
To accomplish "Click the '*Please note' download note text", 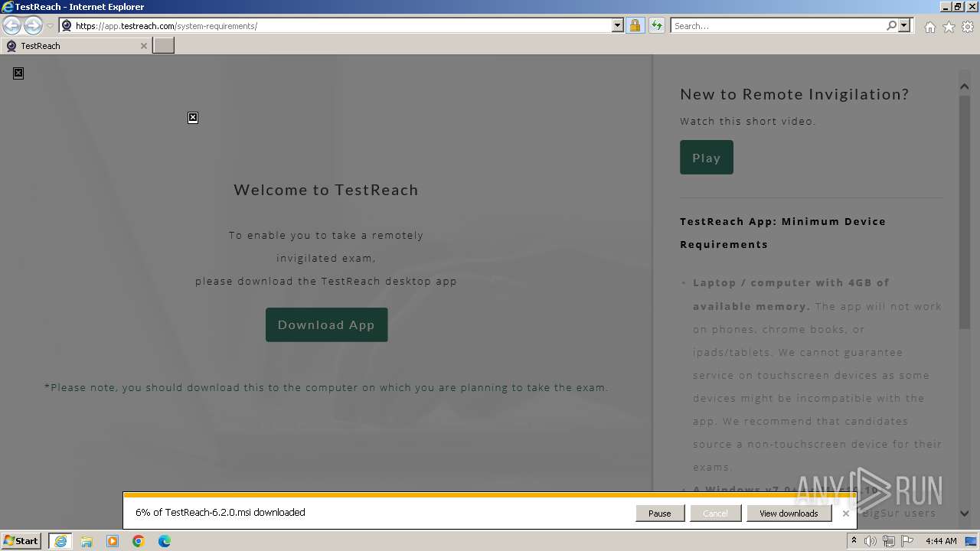I will click(x=326, y=387).
